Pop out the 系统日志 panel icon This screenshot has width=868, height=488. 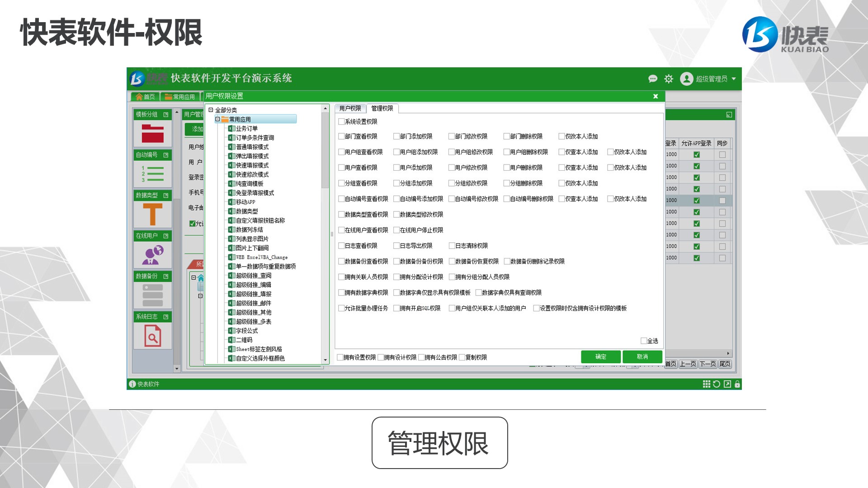pyautogui.click(x=166, y=317)
